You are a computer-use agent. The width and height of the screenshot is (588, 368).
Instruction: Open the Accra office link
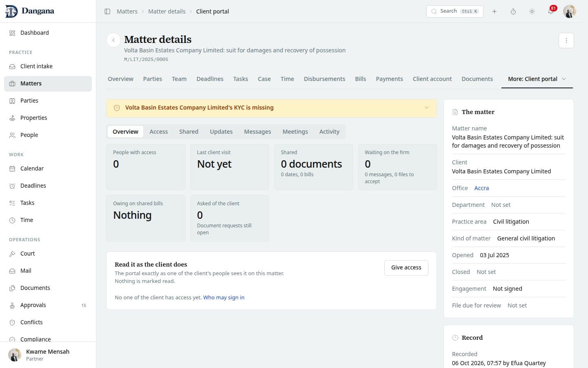[481, 188]
